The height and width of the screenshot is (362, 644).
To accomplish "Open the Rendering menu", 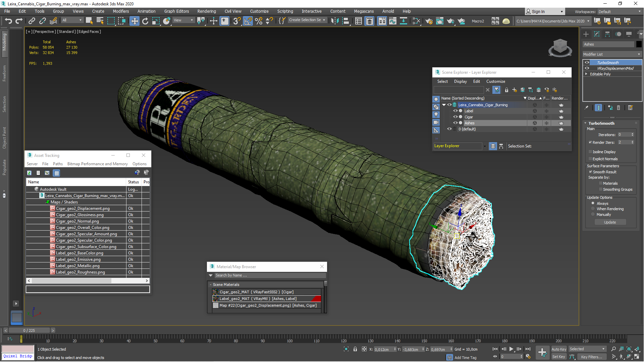I will click(206, 11).
